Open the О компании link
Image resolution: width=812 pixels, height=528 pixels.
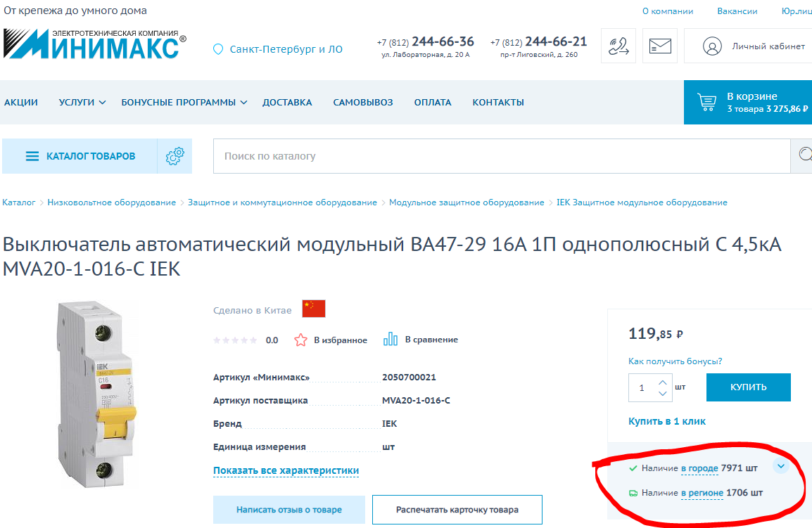[x=668, y=11]
